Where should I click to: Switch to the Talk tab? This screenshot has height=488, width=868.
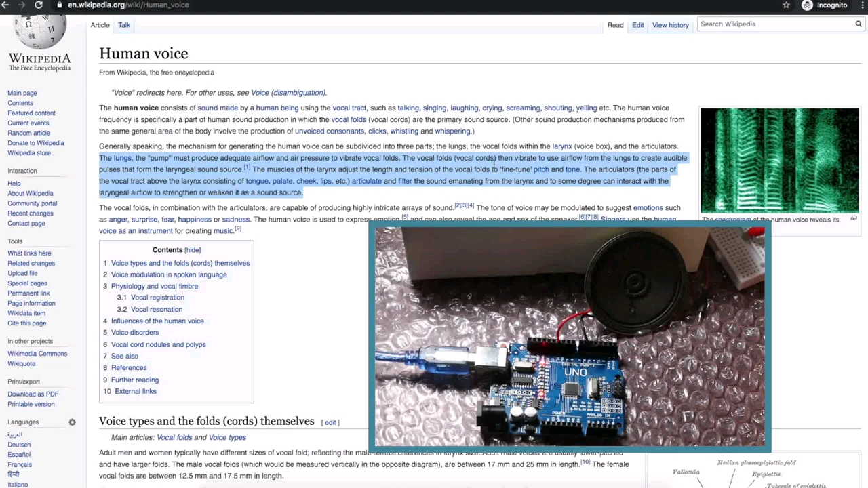coord(123,25)
